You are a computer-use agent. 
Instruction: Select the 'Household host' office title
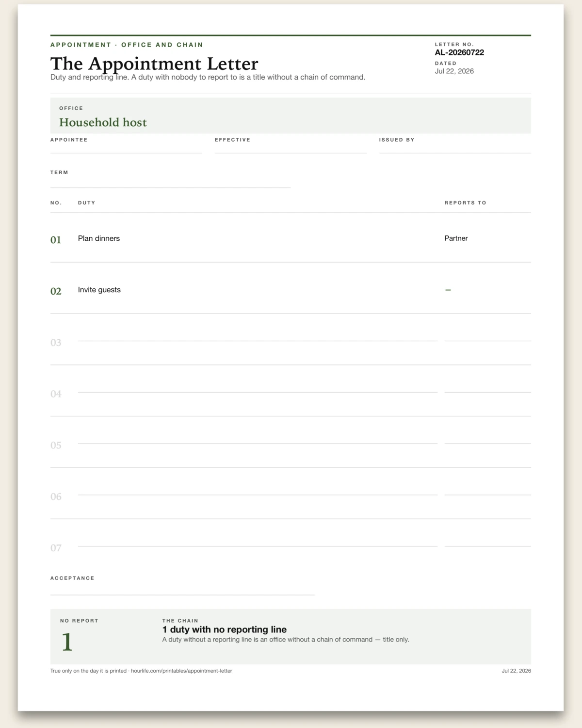103,122
